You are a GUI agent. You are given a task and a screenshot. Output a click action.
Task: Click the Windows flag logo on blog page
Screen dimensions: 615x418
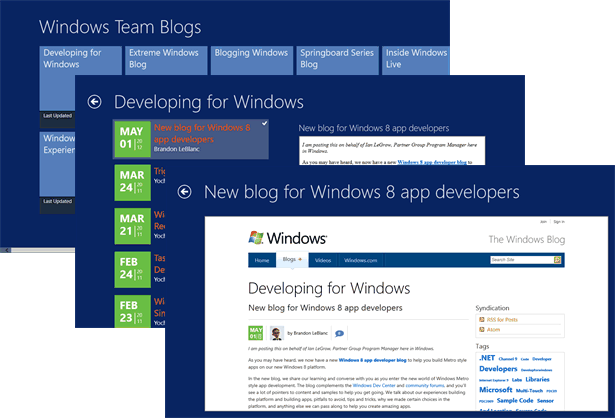click(256, 238)
